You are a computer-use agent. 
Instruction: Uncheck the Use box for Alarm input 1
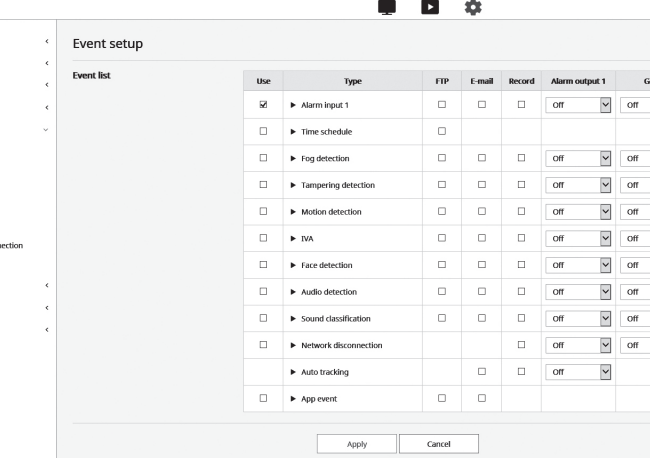(263, 104)
